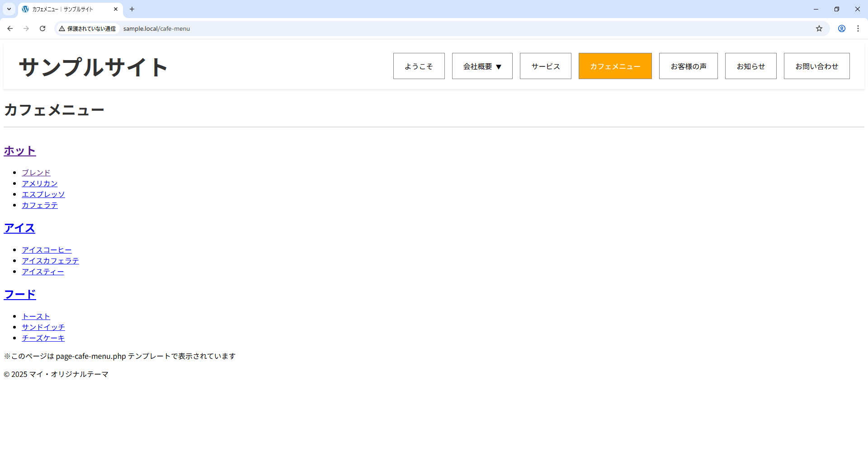Click the カフェメニュー page heading

(x=54, y=110)
